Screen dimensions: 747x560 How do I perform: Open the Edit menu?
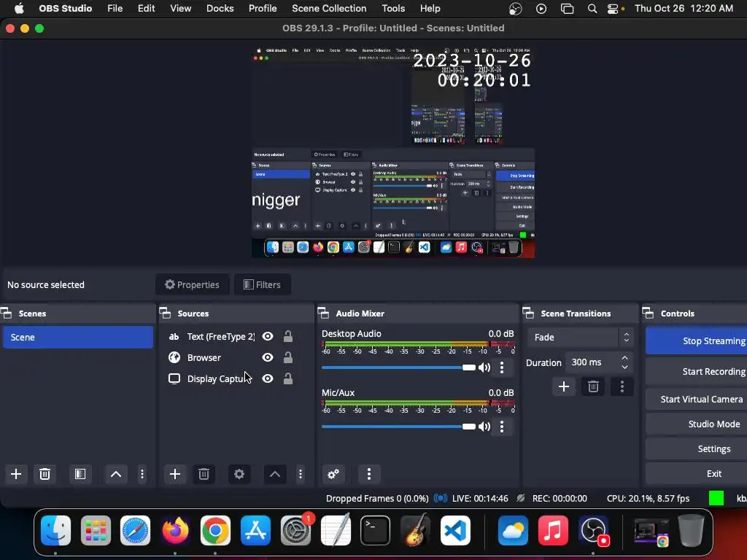point(146,9)
